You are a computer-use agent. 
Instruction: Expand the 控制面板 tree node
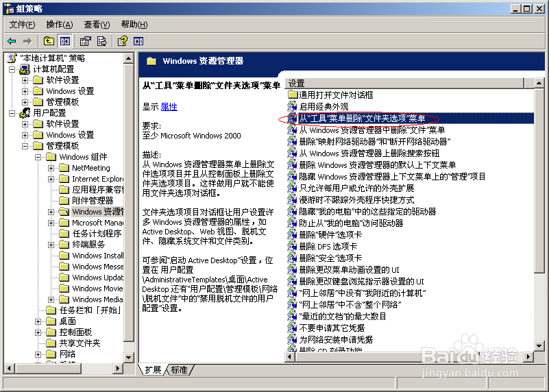(38, 332)
